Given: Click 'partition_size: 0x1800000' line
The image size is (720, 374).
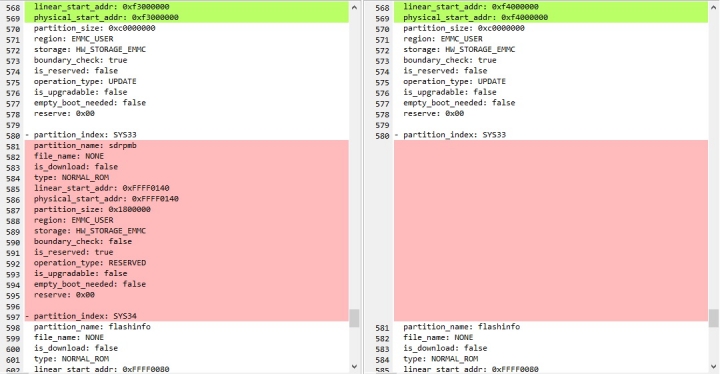Looking at the screenshot, I should (x=92, y=210).
